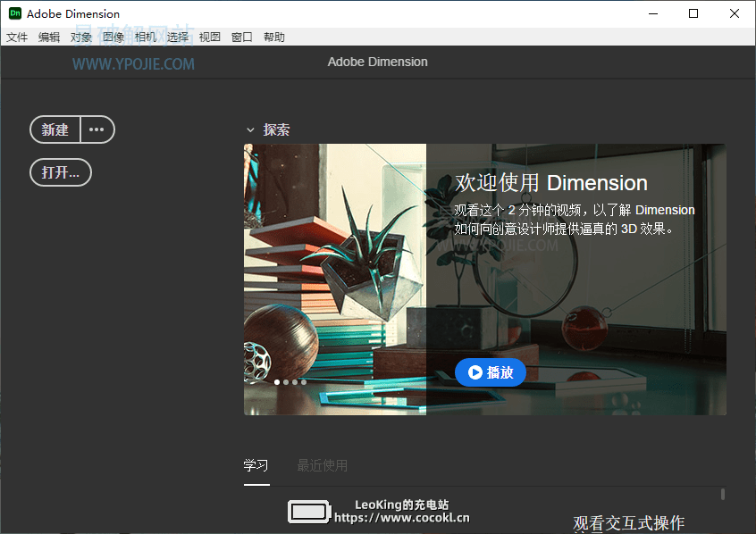The image size is (756, 534).
Task: Select the second carousel dot
Action: click(286, 382)
